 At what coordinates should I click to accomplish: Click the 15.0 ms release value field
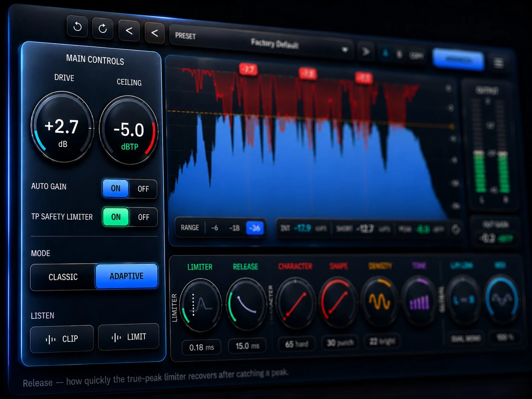tap(247, 346)
